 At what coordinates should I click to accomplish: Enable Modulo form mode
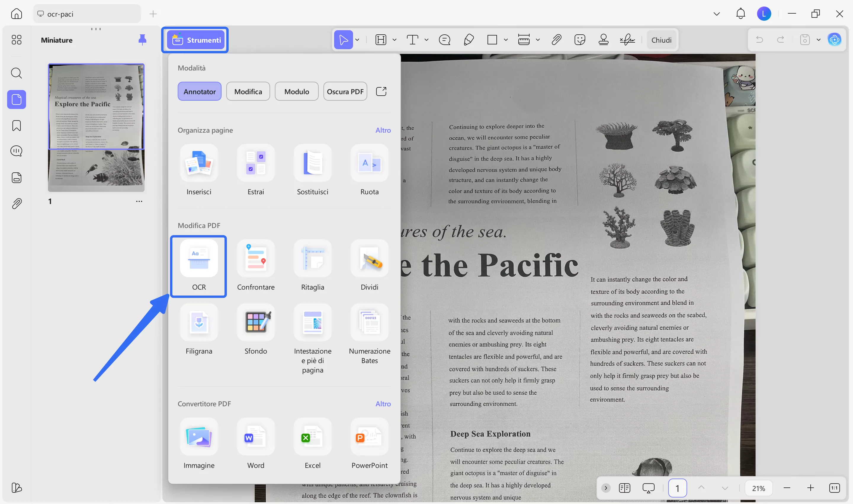click(296, 92)
